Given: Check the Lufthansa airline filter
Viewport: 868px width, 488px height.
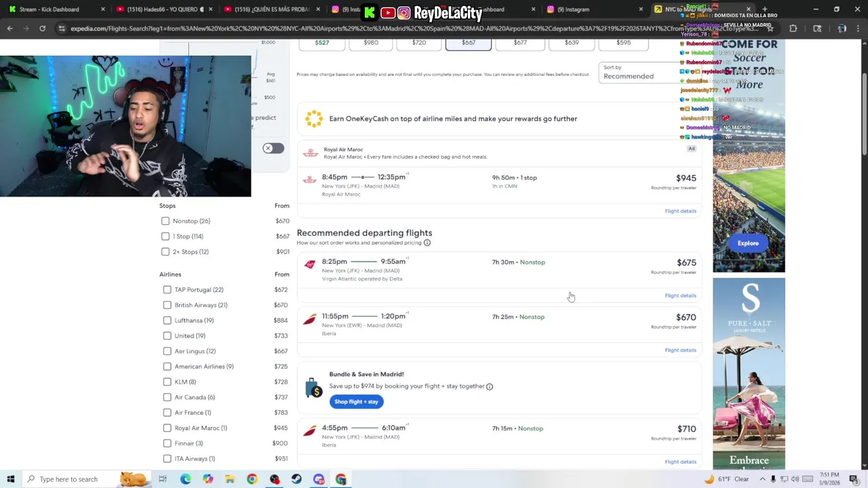Looking at the screenshot, I should [x=167, y=321].
